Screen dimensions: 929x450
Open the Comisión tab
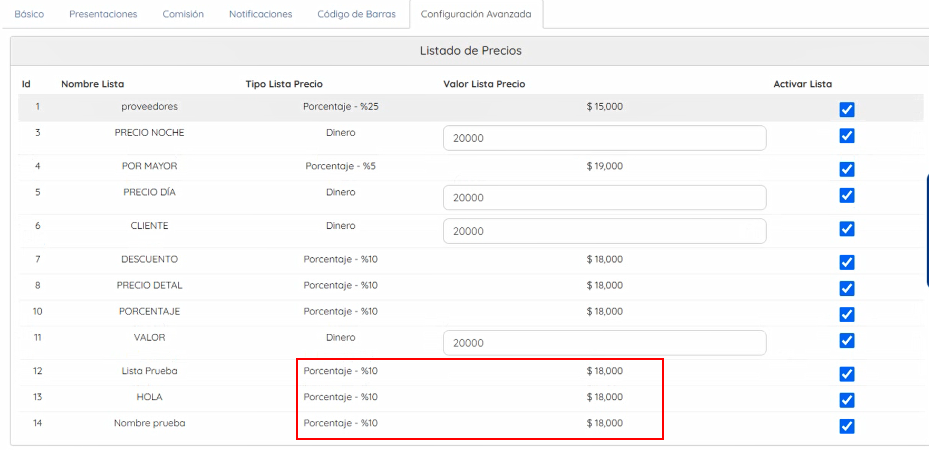tap(183, 14)
